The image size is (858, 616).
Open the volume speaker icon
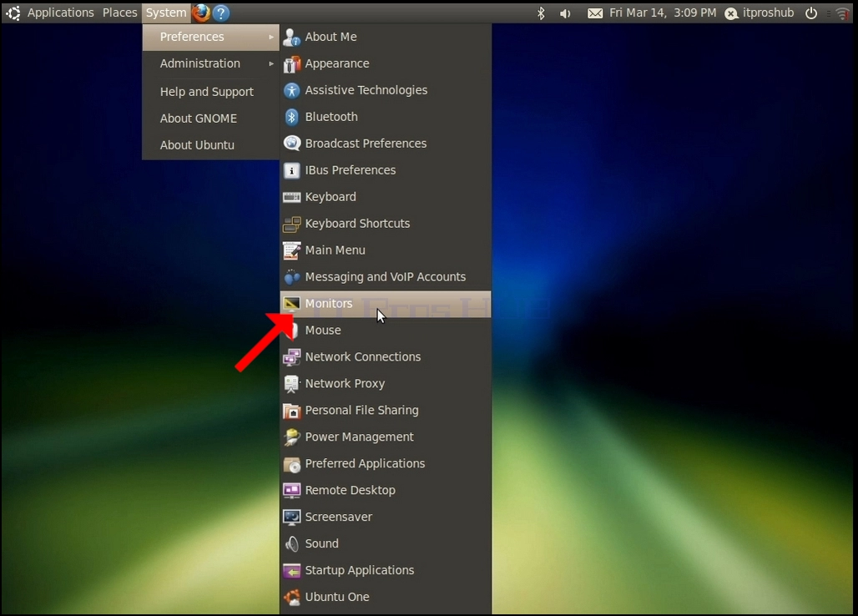[x=565, y=13]
